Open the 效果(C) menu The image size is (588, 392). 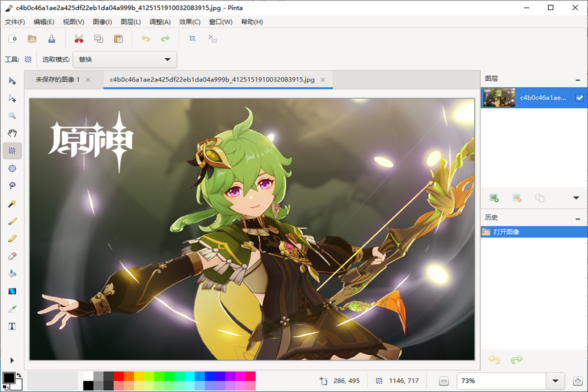[x=190, y=22]
